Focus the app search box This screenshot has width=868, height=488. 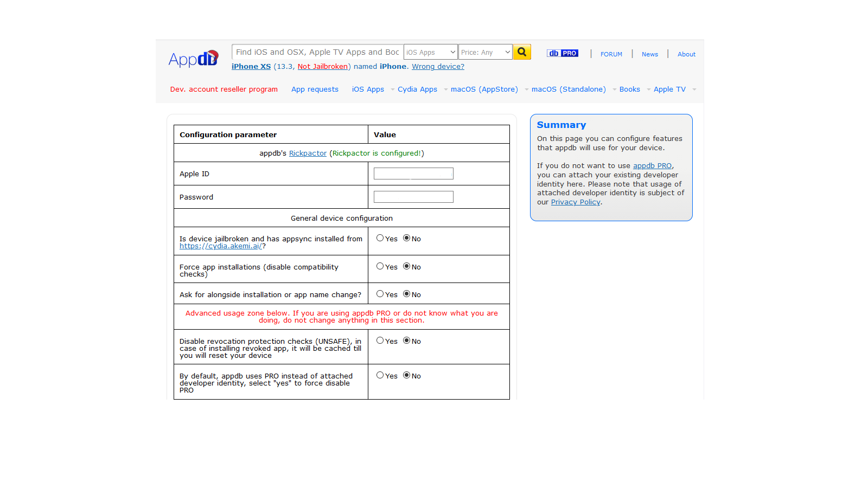(x=317, y=52)
